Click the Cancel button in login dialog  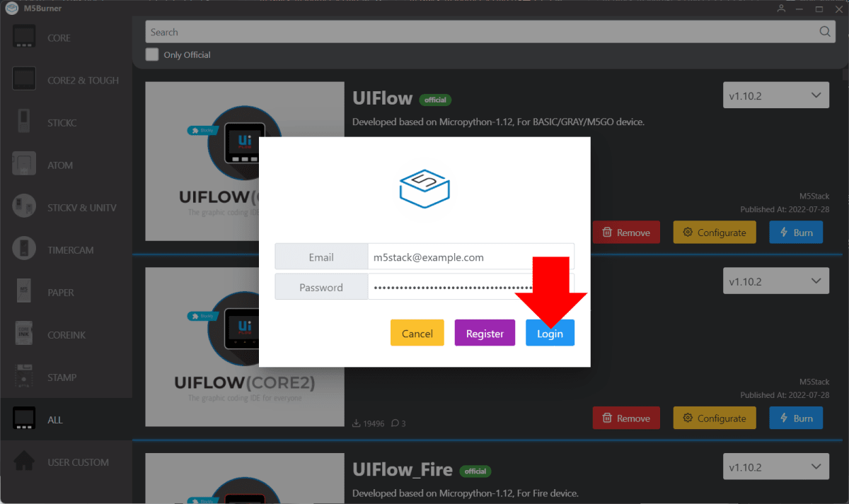tap(417, 333)
